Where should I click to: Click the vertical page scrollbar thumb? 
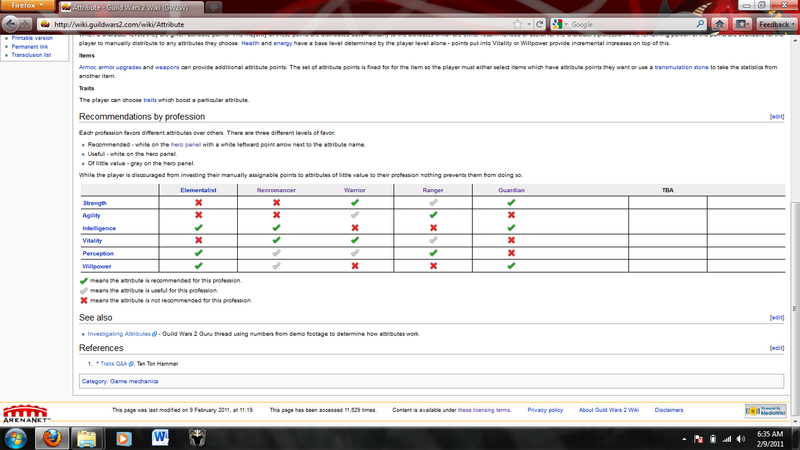click(x=794, y=309)
